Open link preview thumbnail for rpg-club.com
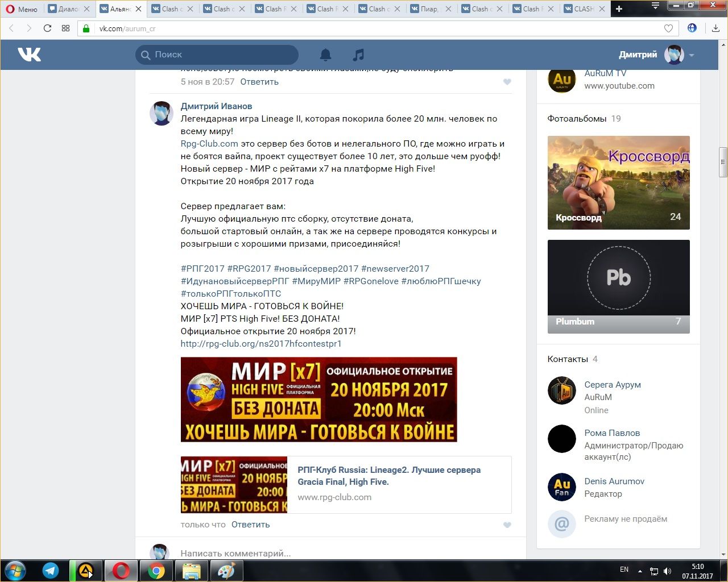This screenshot has height=582, width=728. click(x=234, y=485)
